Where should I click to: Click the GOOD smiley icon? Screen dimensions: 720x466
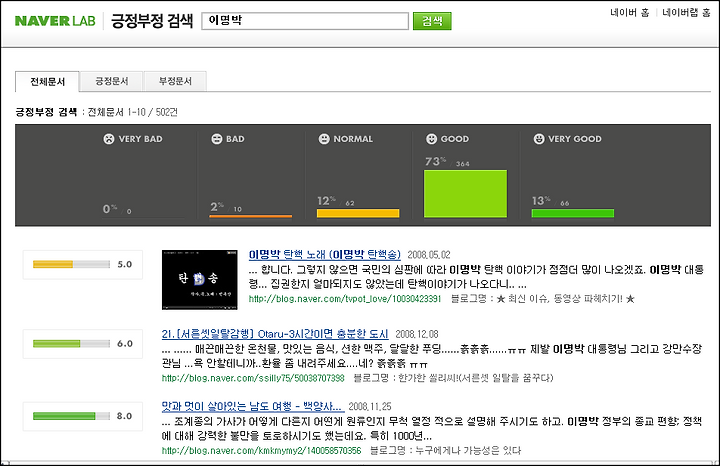(432, 139)
